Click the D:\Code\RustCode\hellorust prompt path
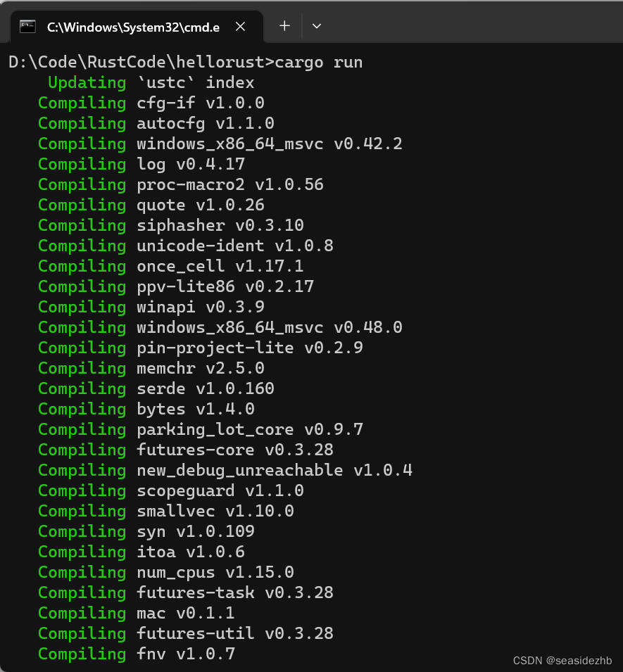 point(134,62)
